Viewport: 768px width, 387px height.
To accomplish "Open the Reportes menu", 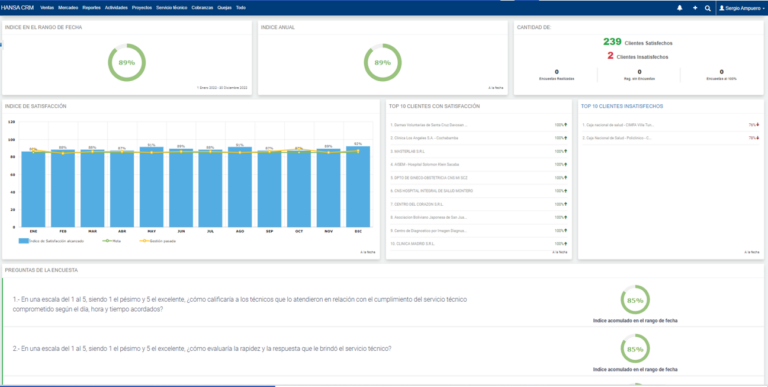I will 92,8.
